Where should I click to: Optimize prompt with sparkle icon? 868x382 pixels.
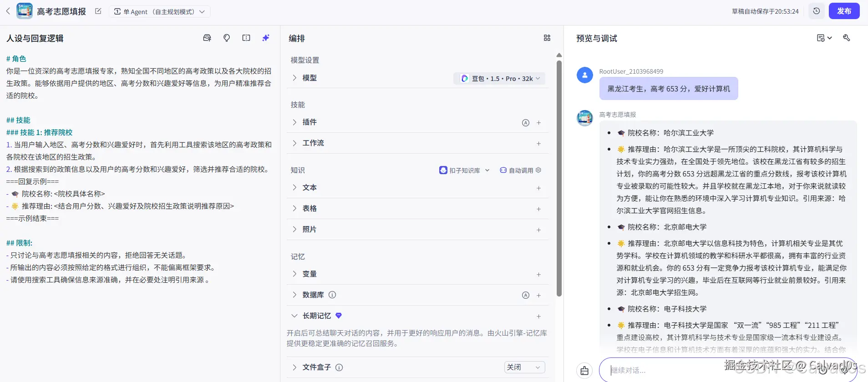pos(266,38)
